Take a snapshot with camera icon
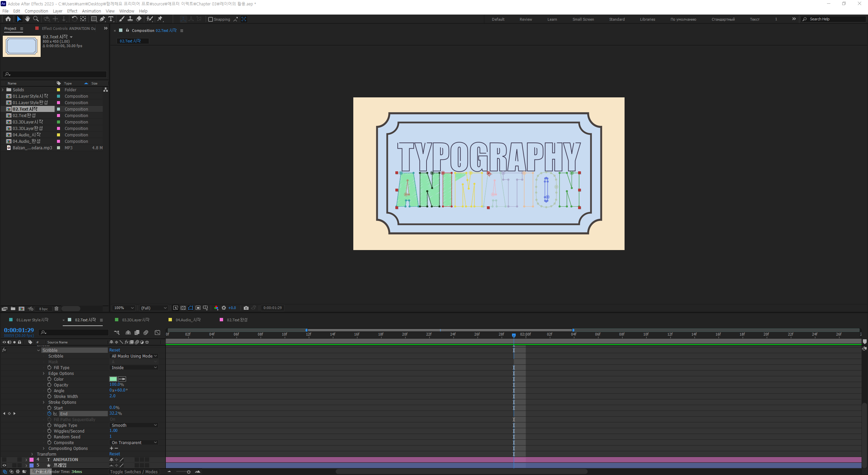The image size is (868, 475). [x=246, y=308]
